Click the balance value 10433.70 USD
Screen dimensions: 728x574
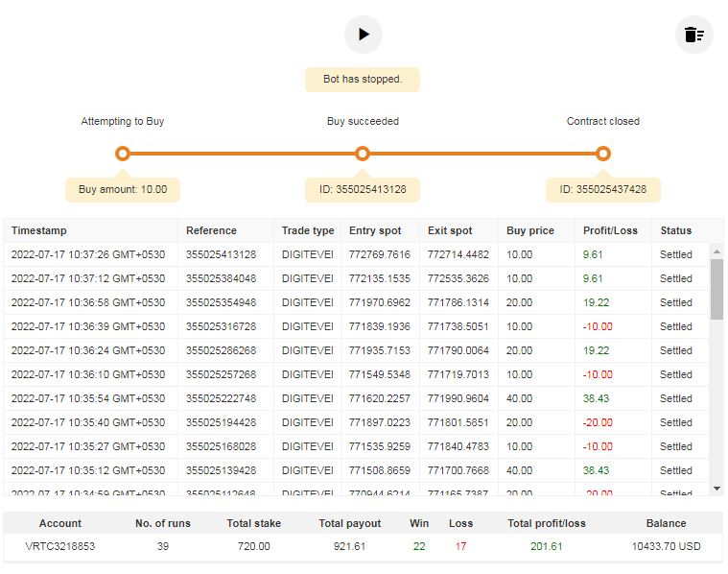pos(666,546)
